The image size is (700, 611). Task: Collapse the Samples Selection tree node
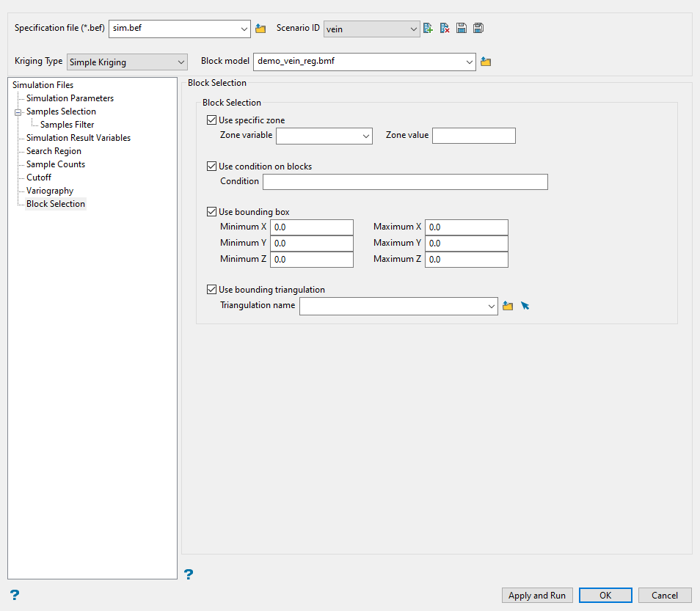(x=18, y=112)
